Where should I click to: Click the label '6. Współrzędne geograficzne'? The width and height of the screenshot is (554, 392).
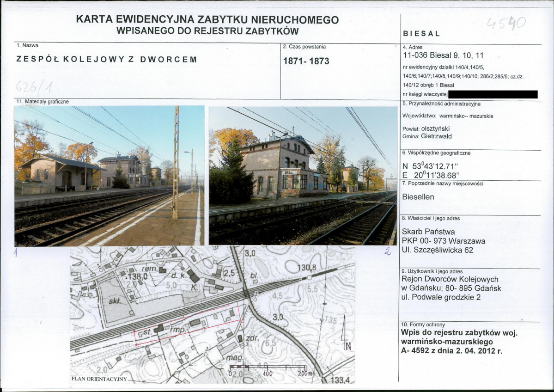436,153
